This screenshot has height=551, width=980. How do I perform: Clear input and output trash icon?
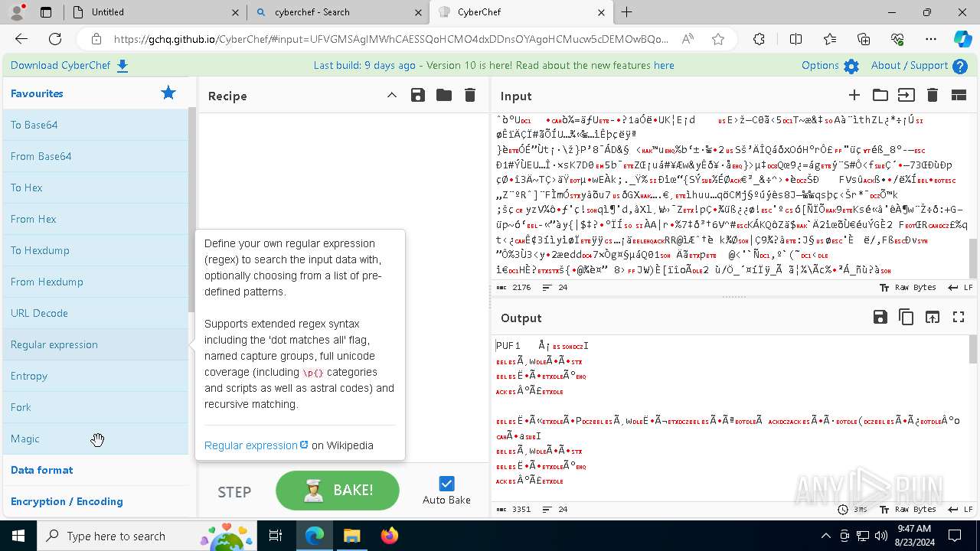pos(933,96)
